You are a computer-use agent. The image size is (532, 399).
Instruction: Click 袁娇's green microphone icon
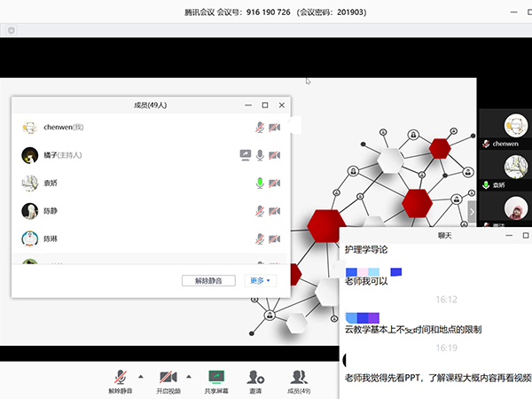[x=260, y=184]
